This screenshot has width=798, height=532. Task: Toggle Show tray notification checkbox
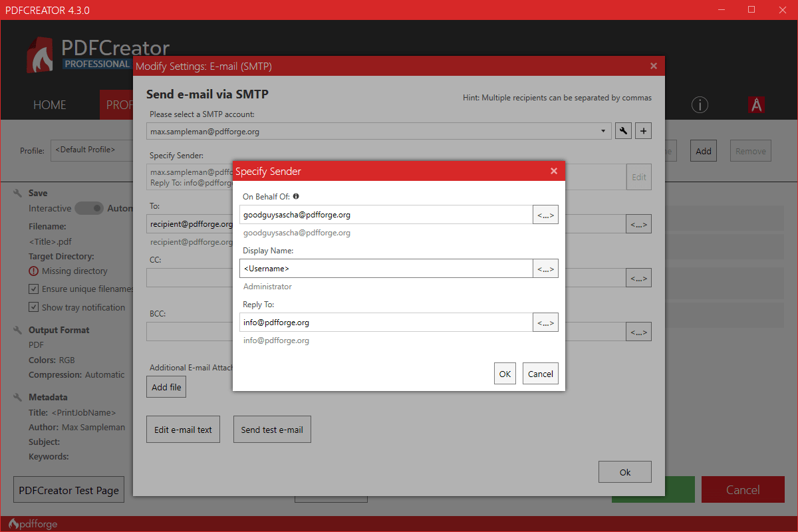point(33,307)
